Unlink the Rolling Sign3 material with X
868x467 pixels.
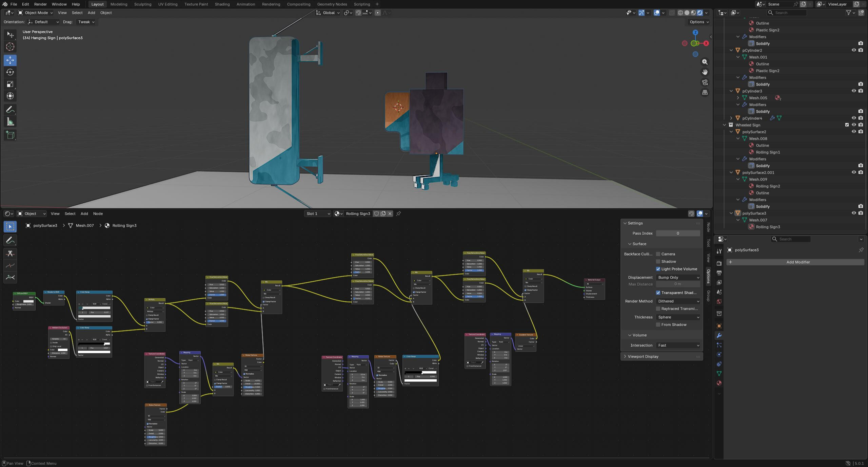pyautogui.click(x=390, y=213)
